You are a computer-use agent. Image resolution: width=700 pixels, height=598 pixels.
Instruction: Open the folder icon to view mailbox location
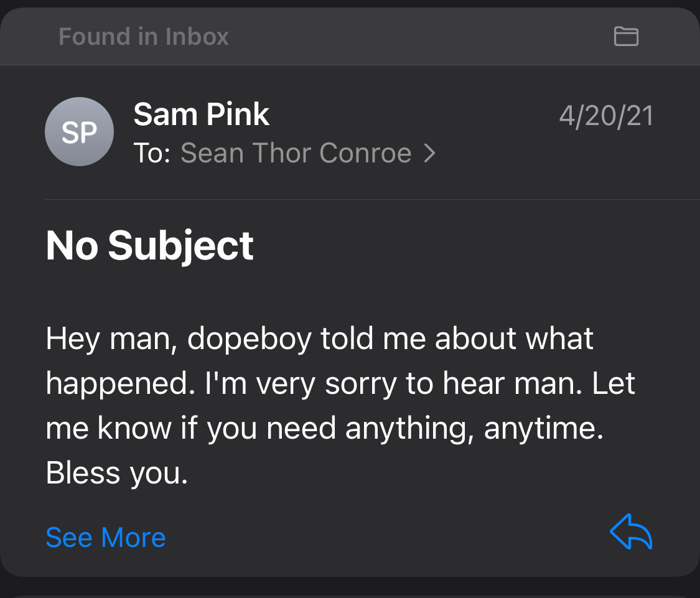pos(627,37)
